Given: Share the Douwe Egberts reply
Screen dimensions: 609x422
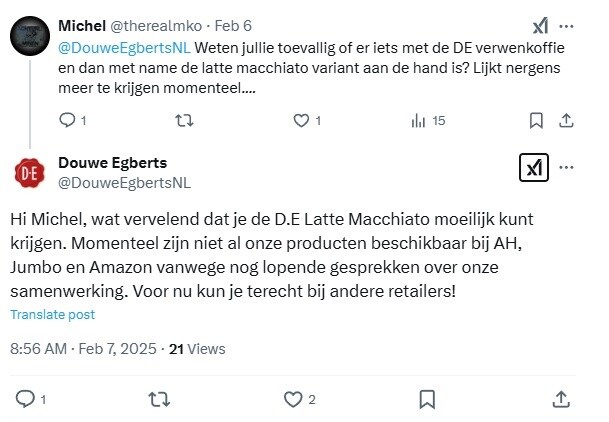Looking at the screenshot, I should 561,399.
